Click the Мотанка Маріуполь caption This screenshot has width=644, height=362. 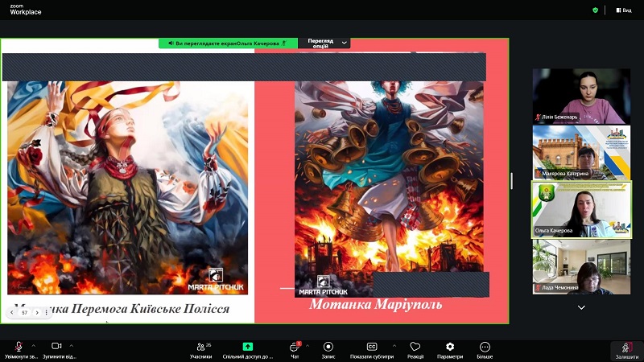coord(375,304)
